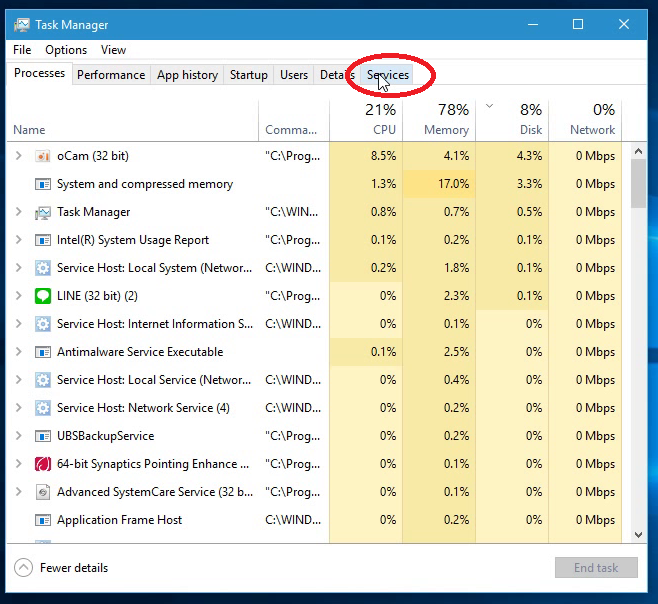Screen dimensions: 658x604
Task: Click the 2.5% memory value for Antimalware
Action: tap(456, 352)
